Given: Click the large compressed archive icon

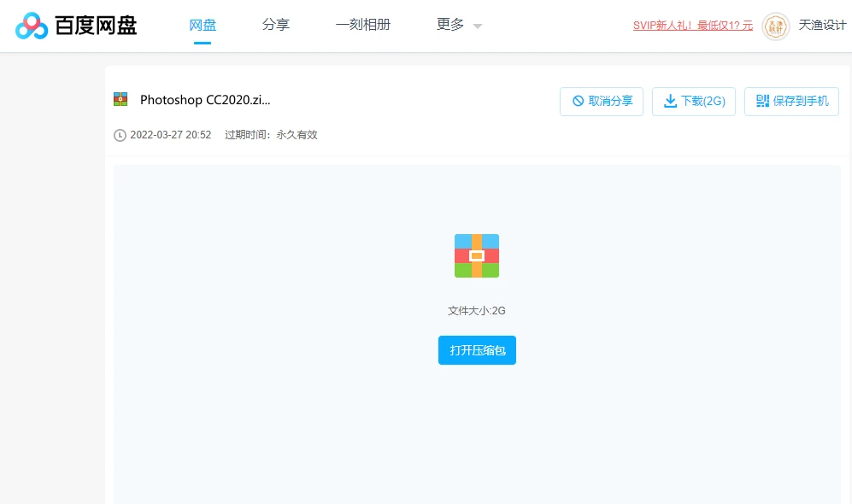Looking at the screenshot, I should click(477, 255).
